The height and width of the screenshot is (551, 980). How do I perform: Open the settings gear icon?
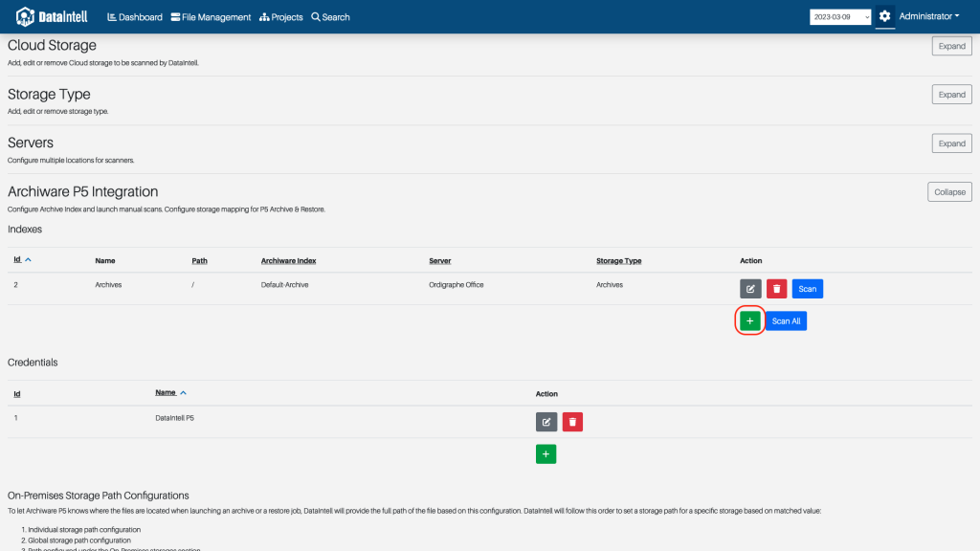tap(884, 16)
